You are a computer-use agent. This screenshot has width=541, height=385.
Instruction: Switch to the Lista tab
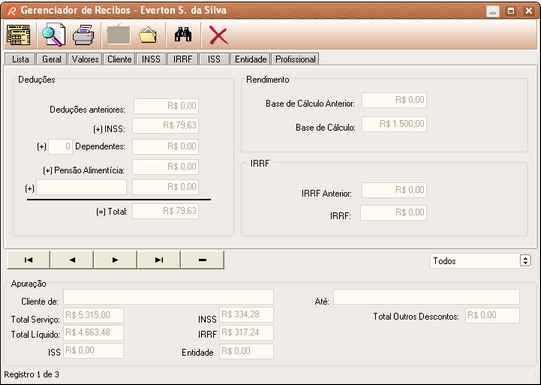[20, 59]
